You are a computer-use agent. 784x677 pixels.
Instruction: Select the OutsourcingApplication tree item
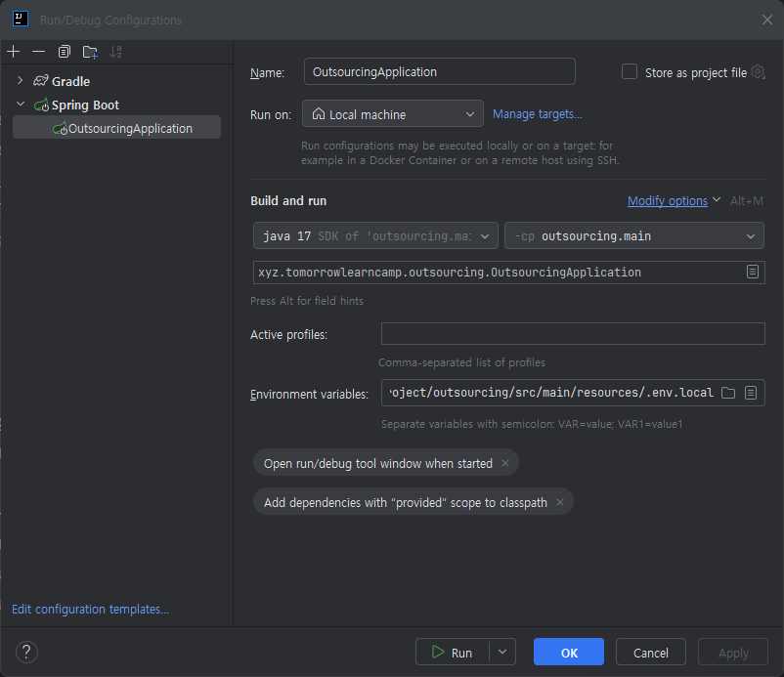pos(116,128)
